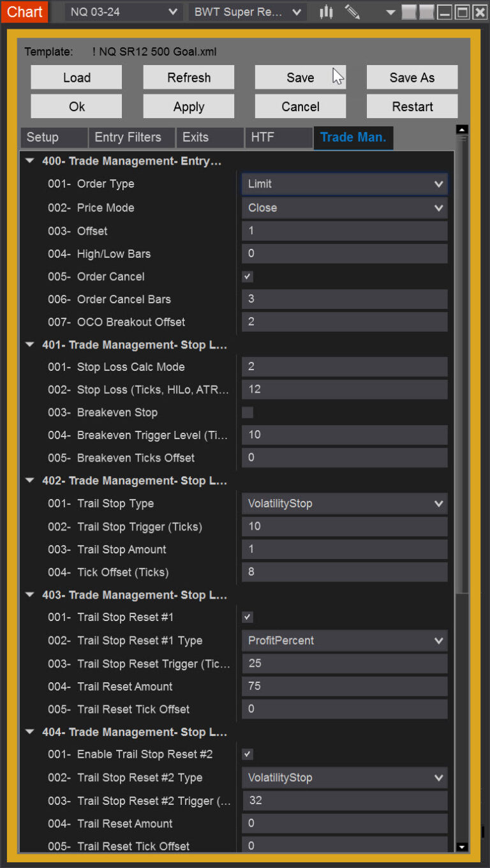Image resolution: width=490 pixels, height=868 pixels.
Task: Open the NQ 03-24 instrument dropdown
Action: pyautogui.click(x=124, y=12)
